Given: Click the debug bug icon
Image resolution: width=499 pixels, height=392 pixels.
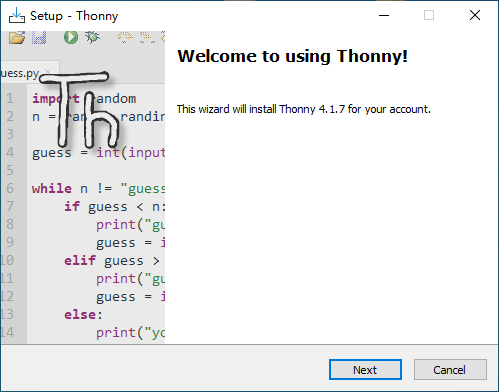Looking at the screenshot, I should (x=92, y=37).
